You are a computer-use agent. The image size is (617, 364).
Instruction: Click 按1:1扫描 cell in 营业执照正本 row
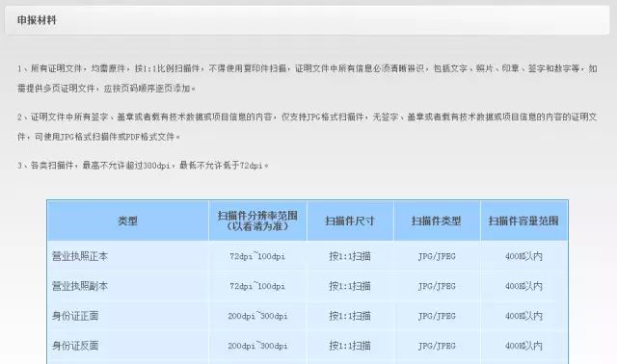click(350, 256)
